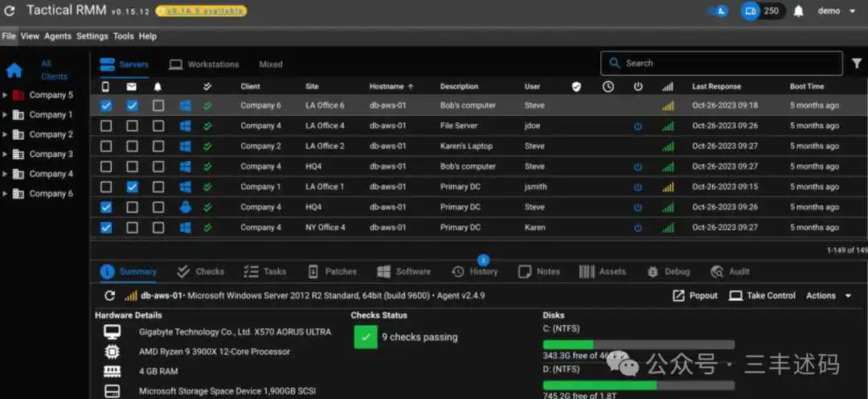The height and width of the screenshot is (399, 868).
Task: Uncheck email alert checkbox in Company 1 row
Action: [132, 187]
